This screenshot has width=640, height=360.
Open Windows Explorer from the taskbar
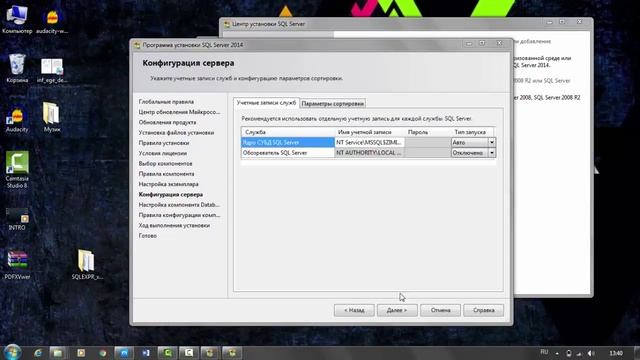58,353
